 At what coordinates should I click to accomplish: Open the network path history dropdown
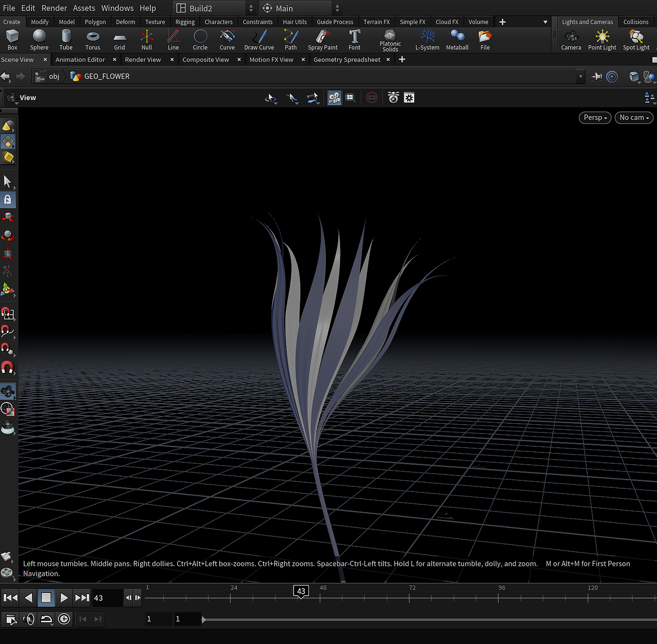[x=581, y=77]
